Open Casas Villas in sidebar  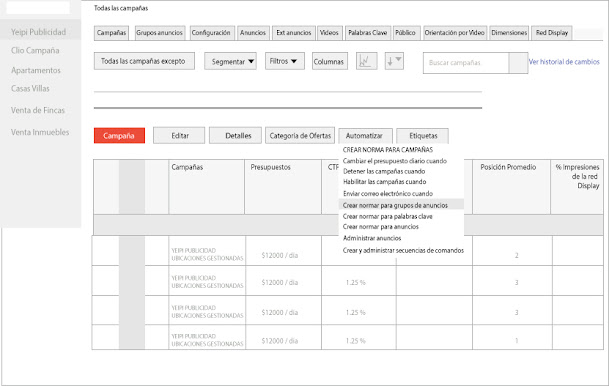[x=30, y=89]
